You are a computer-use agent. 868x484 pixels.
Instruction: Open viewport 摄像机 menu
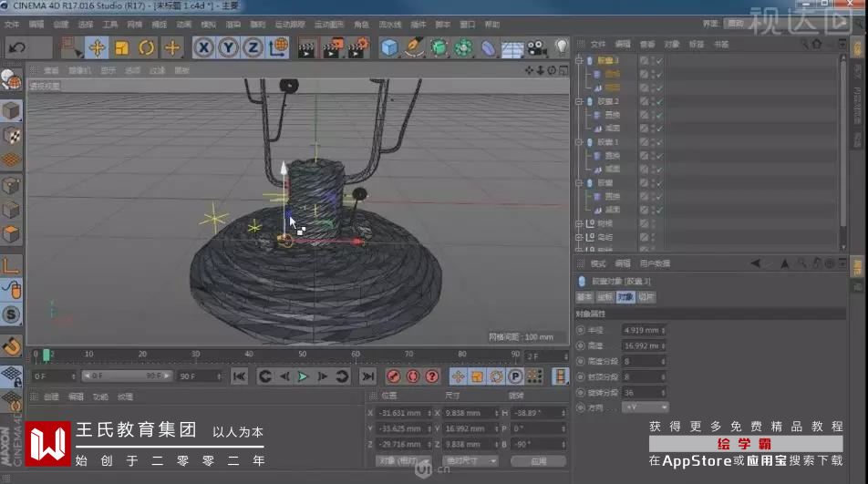(79, 70)
